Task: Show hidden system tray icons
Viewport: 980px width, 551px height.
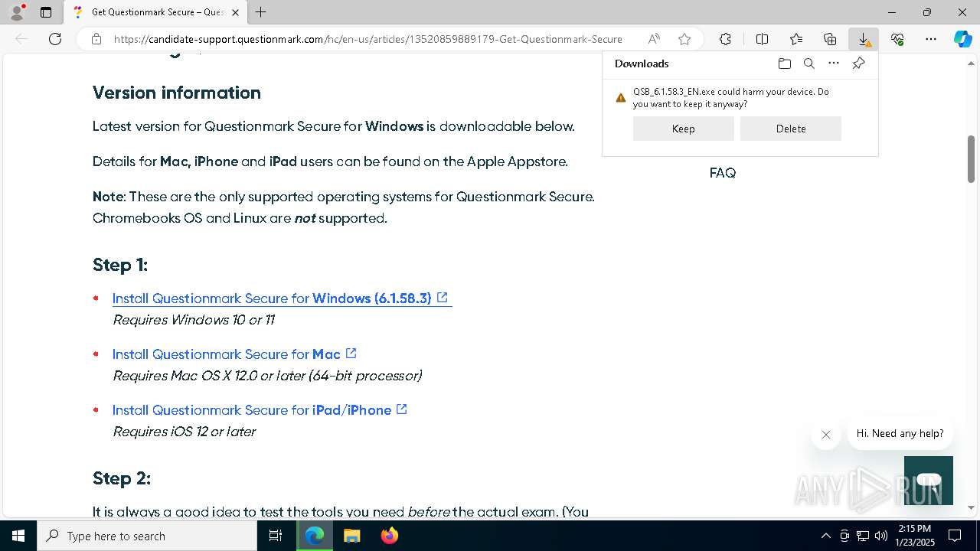Action: [x=825, y=536]
